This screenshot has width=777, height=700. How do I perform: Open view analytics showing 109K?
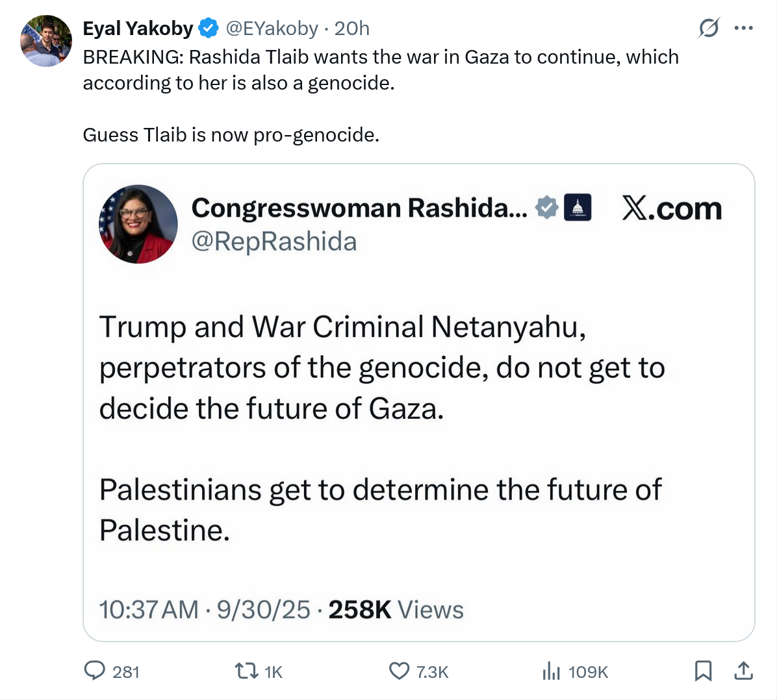tap(551, 671)
